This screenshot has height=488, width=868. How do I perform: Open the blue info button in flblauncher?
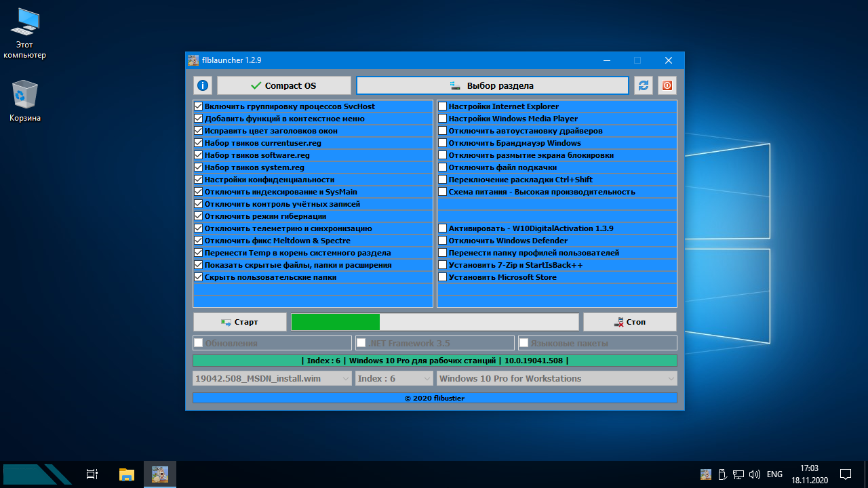click(x=203, y=85)
